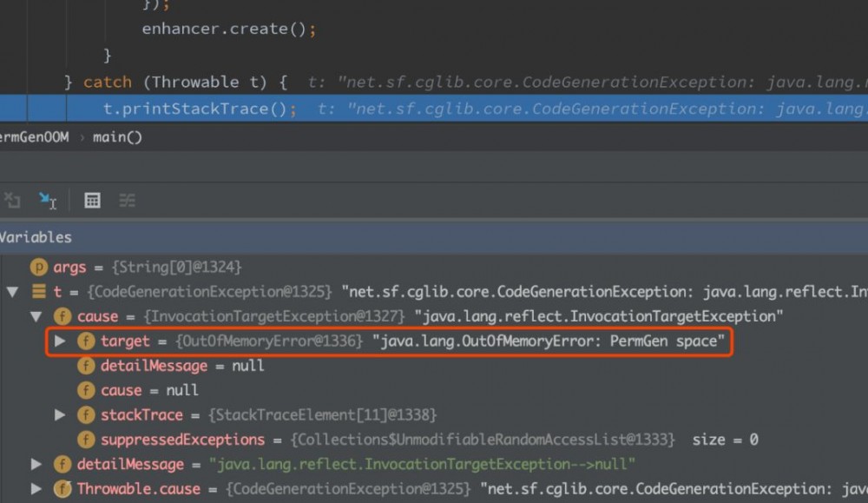The image size is (868, 503).
Task: Click the stack icon beside variable t
Action: (x=39, y=291)
